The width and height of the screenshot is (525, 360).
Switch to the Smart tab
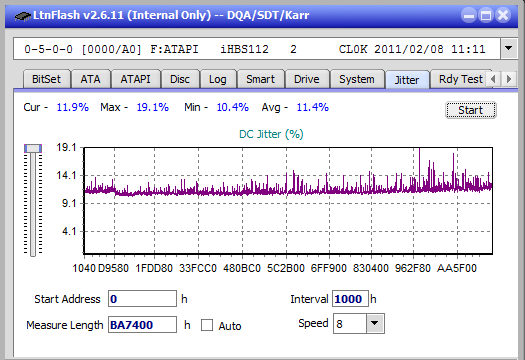click(260, 79)
